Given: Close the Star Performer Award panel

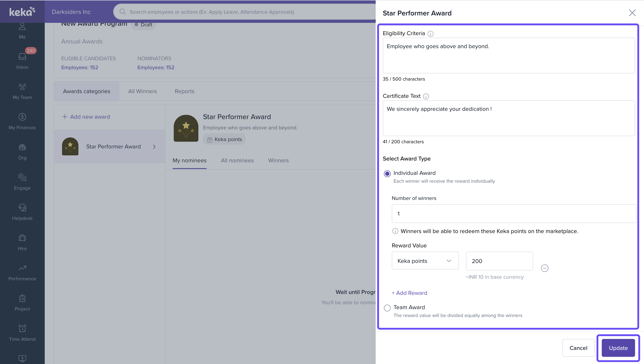Looking at the screenshot, I should pos(632,13).
